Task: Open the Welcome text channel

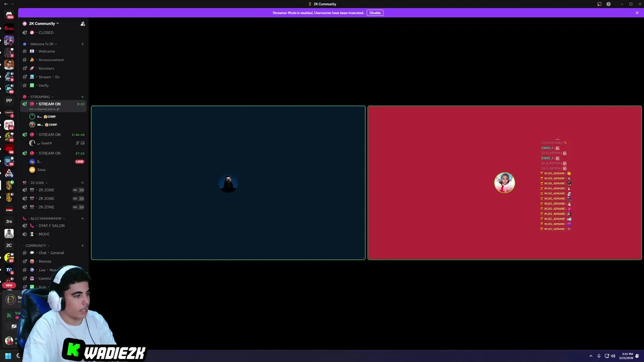Action: coord(53,51)
